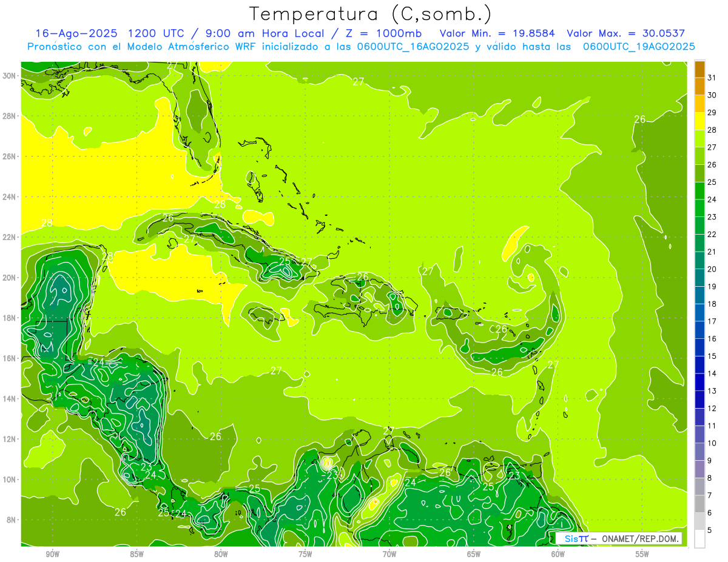Pick the green swatch between 23 and 24
Viewport: 728px width, 562px height.
[x=700, y=209]
